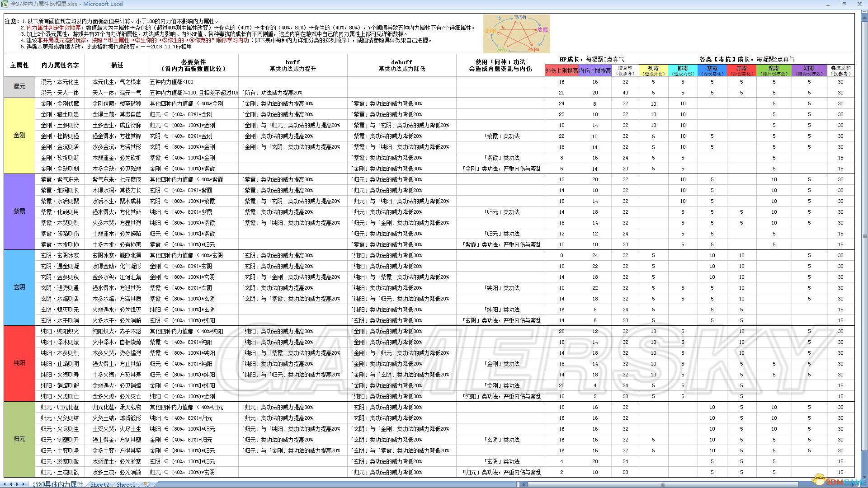Switch to the 37种具体内力属性 sheet tab

[x=58, y=484]
